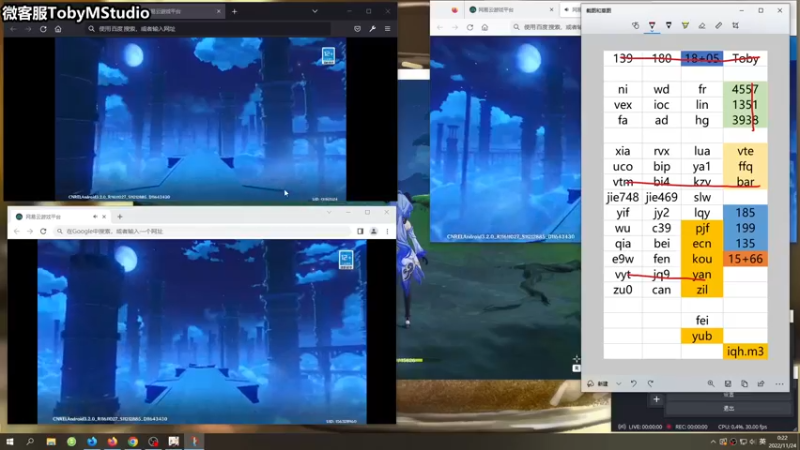Toggle side panel in Chrome window

click(x=360, y=232)
